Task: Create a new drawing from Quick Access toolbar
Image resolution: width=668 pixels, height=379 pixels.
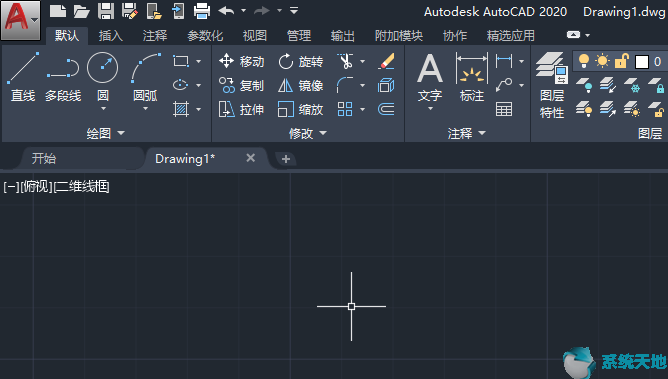Action: 58,11
